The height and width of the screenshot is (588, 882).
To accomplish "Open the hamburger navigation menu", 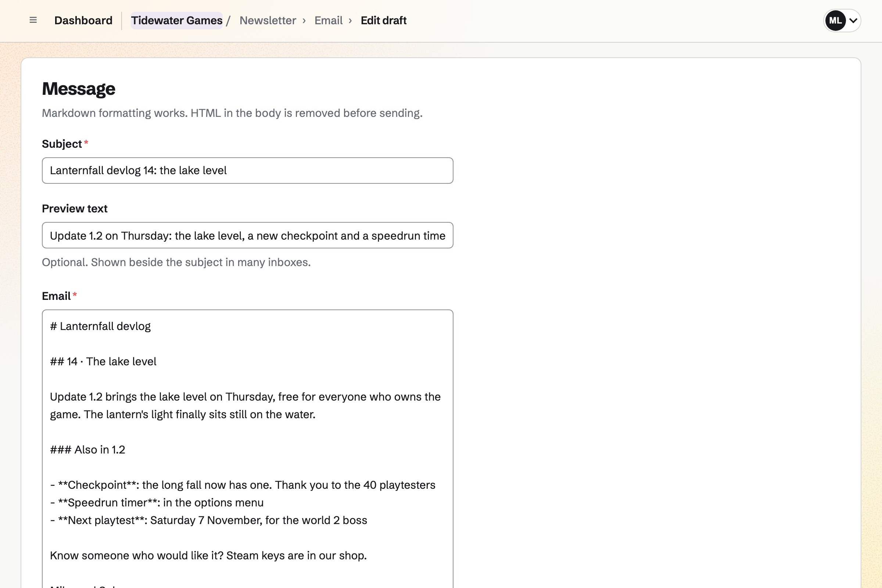I will click(33, 20).
